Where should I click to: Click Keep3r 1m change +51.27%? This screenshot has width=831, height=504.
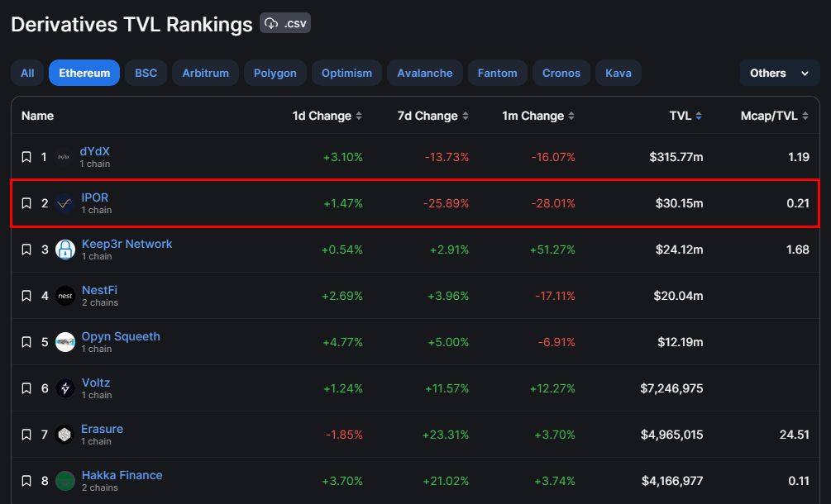(552, 250)
